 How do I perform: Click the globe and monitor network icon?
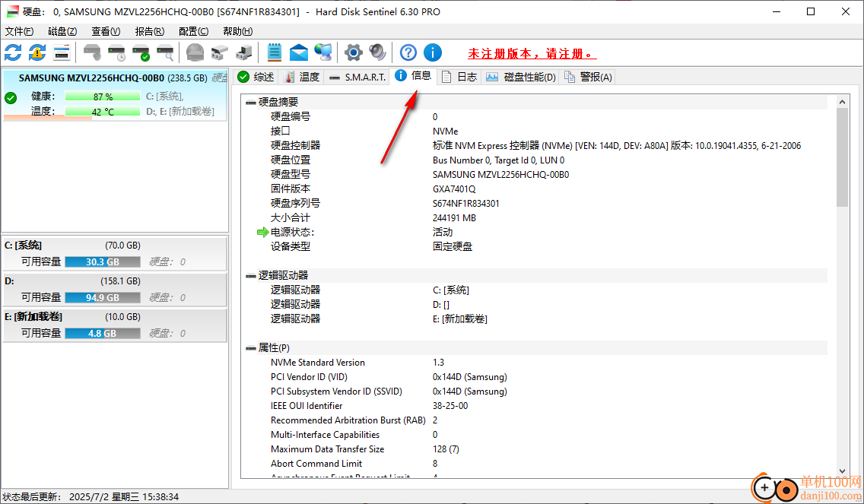point(323,53)
